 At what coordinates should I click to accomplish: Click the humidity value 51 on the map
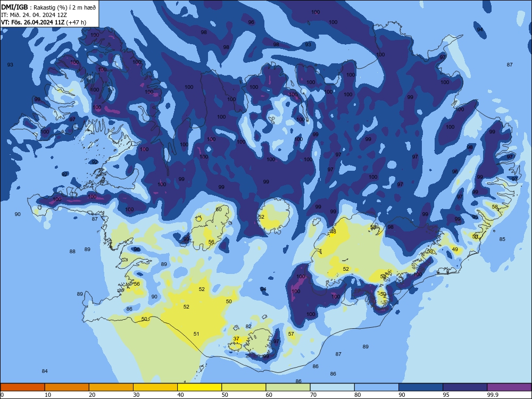(x=196, y=334)
